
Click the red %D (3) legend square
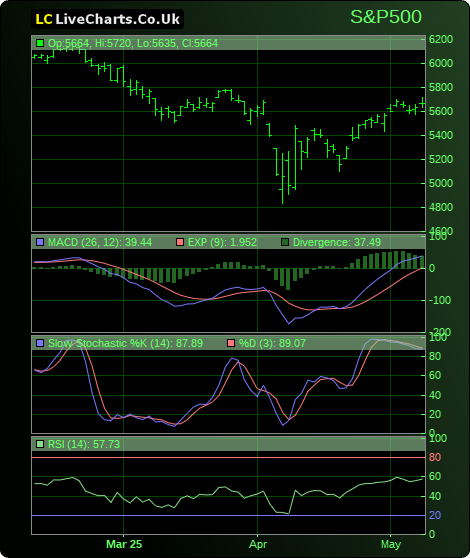tap(231, 343)
